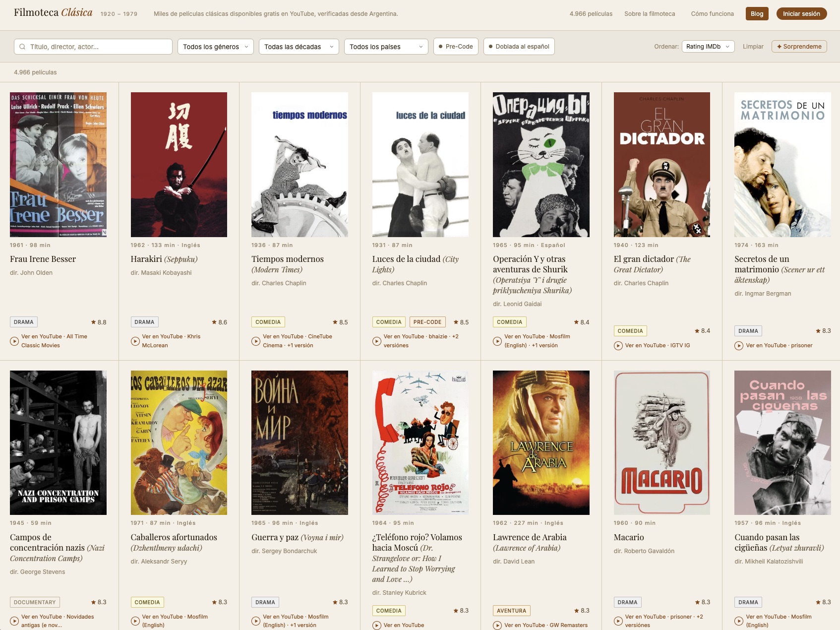Go to the Blog
Viewport: 840px width, 630px height.
[x=757, y=14]
